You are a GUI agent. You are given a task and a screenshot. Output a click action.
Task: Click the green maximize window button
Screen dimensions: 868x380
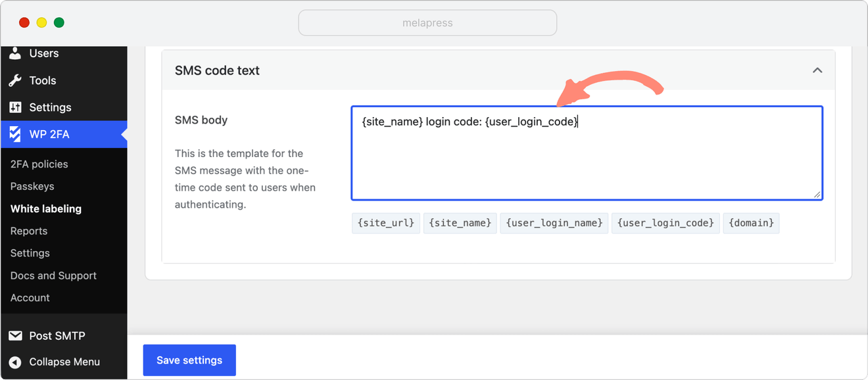pyautogui.click(x=59, y=22)
